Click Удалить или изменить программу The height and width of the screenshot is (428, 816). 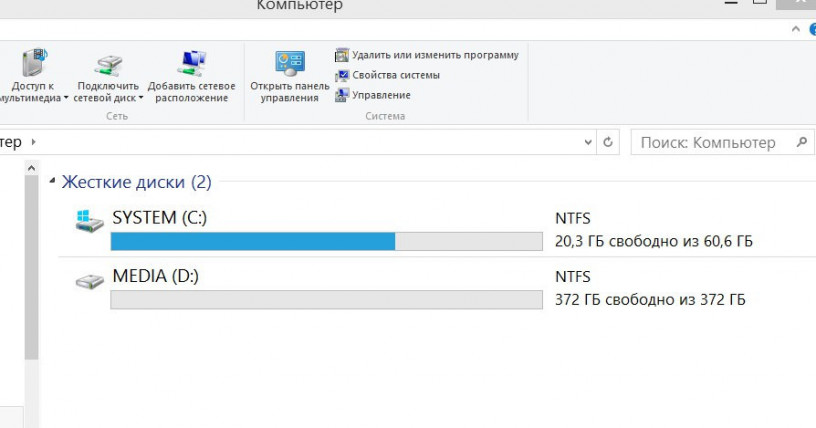pyautogui.click(x=436, y=55)
